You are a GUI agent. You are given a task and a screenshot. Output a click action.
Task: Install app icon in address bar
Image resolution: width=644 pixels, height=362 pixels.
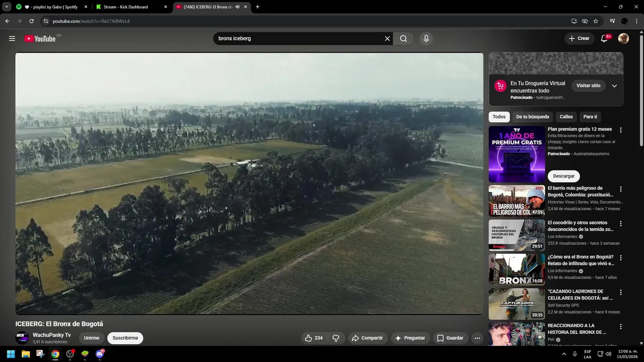[574, 21]
